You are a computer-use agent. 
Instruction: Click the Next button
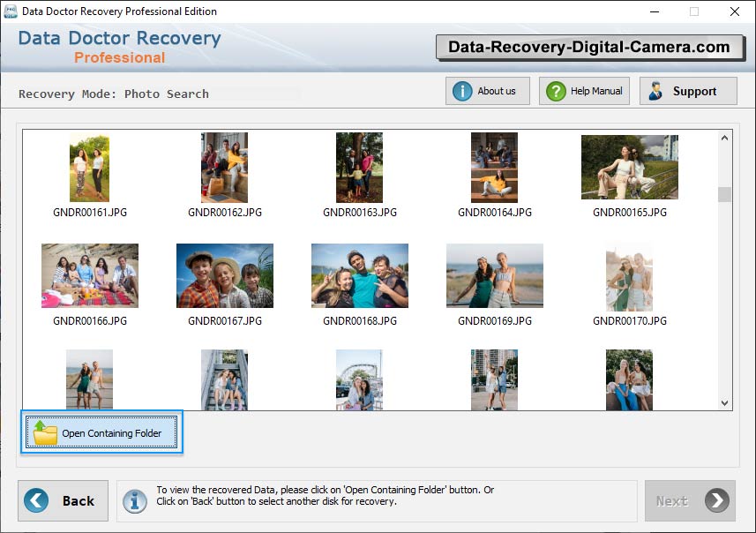click(x=690, y=500)
